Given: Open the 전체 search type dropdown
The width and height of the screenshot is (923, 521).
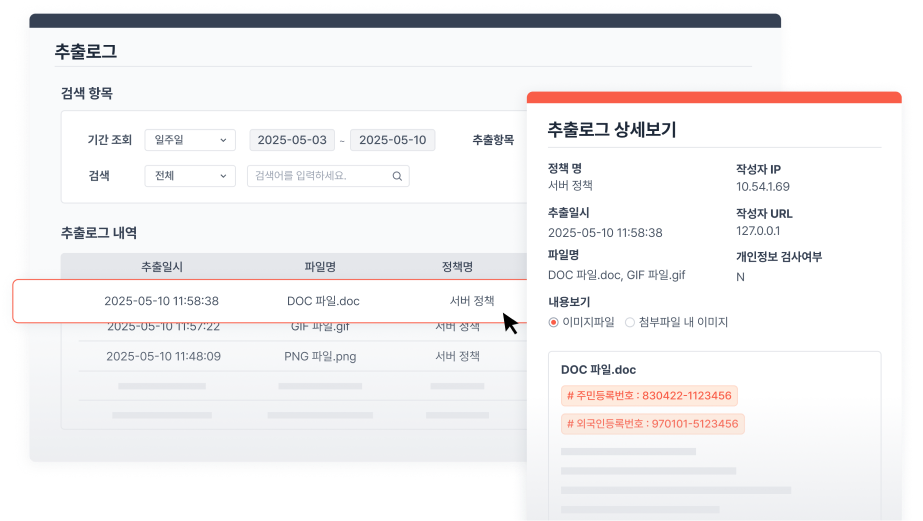Looking at the screenshot, I should (x=190, y=176).
